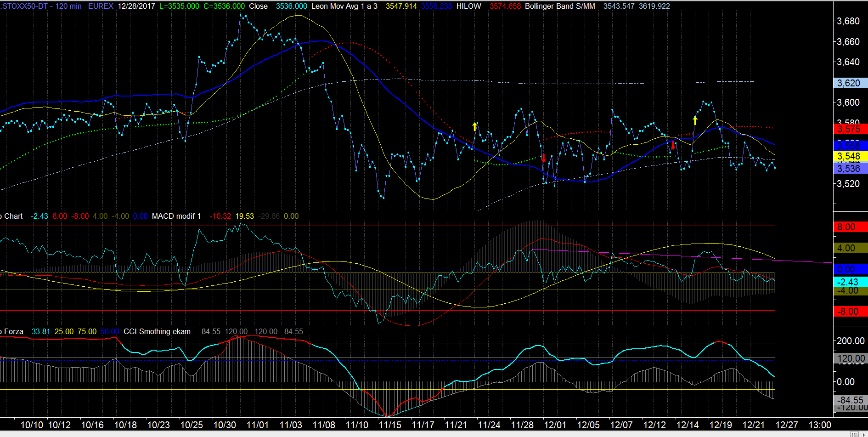The image size is (868, 437).
Task: Click the Close indicator label
Action: click(x=258, y=6)
